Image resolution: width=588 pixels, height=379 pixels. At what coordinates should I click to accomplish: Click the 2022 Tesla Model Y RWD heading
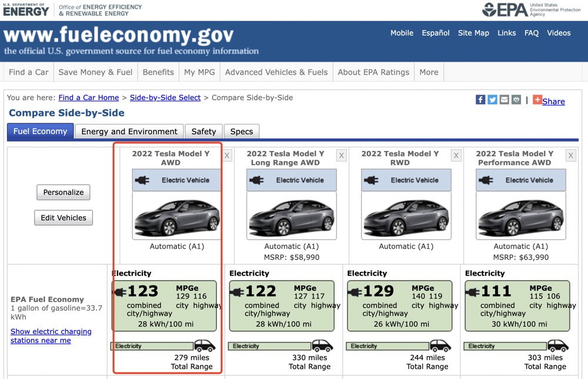point(400,158)
